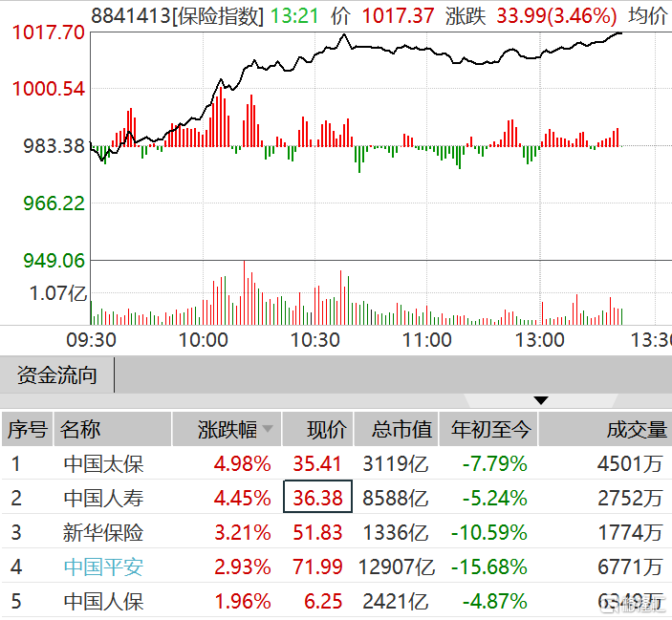Image resolution: width=672 pixels, height=620 pixels.
Task: Sort by the 成交量 column header
Action: coord(605,429)
